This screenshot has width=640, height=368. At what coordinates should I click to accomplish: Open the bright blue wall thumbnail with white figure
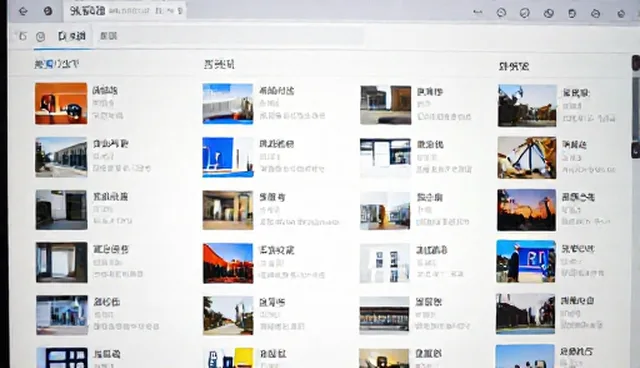click(228, 157)
